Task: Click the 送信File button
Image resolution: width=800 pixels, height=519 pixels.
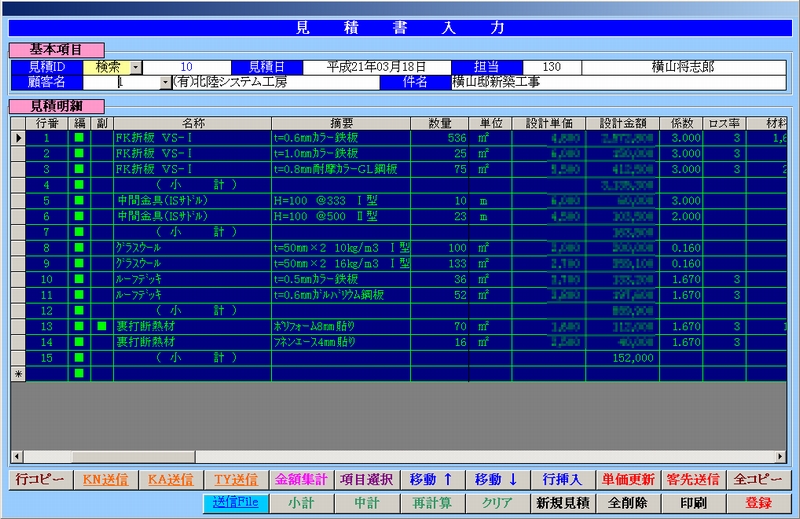Action: pos(233,503)
